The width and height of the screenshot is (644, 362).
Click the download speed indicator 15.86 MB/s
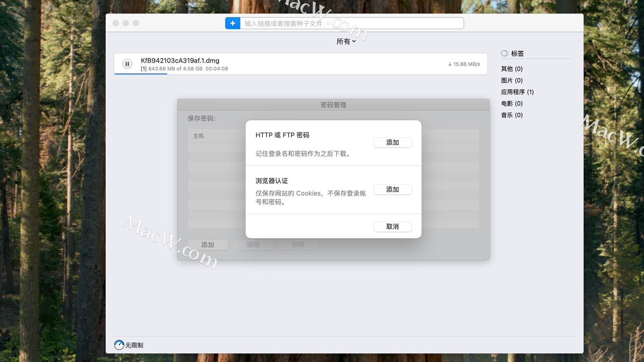[x=464, y=64]
